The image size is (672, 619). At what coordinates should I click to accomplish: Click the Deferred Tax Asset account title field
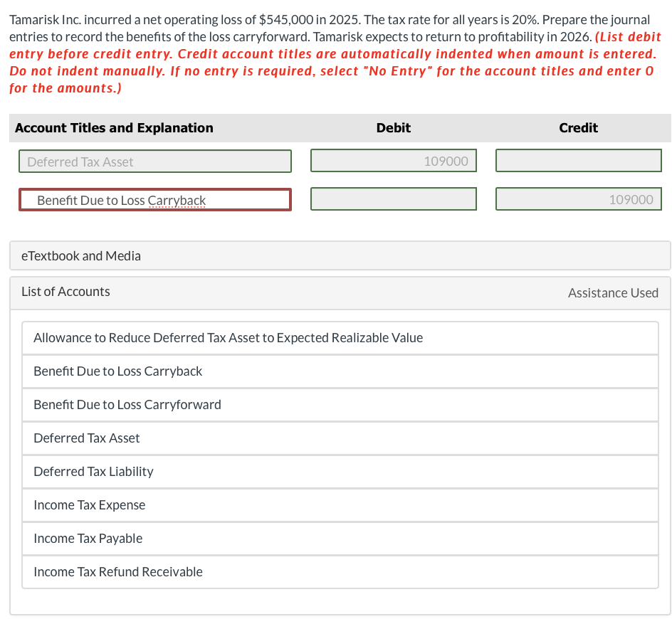point(154,161)
